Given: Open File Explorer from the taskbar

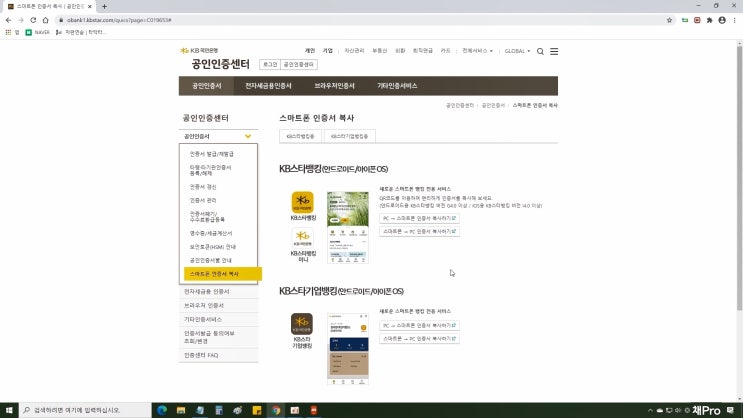Looking at the screenshot, I should click(181, 410).
